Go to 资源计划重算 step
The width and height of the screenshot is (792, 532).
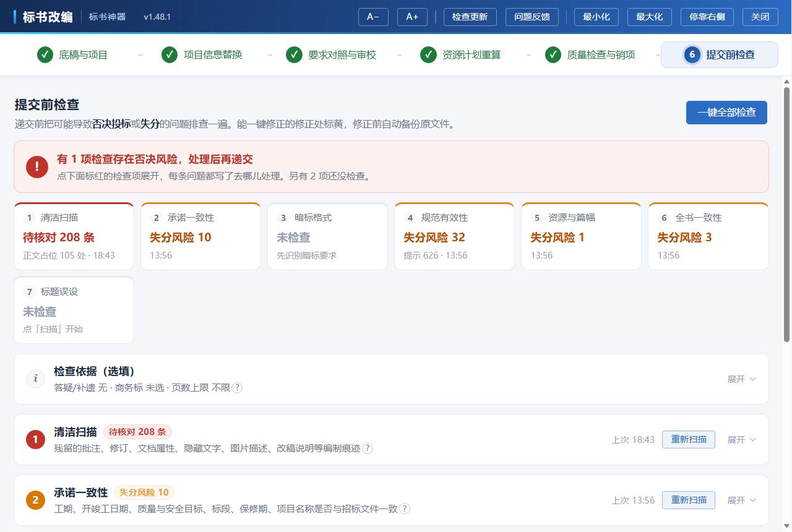pos(460,54)
